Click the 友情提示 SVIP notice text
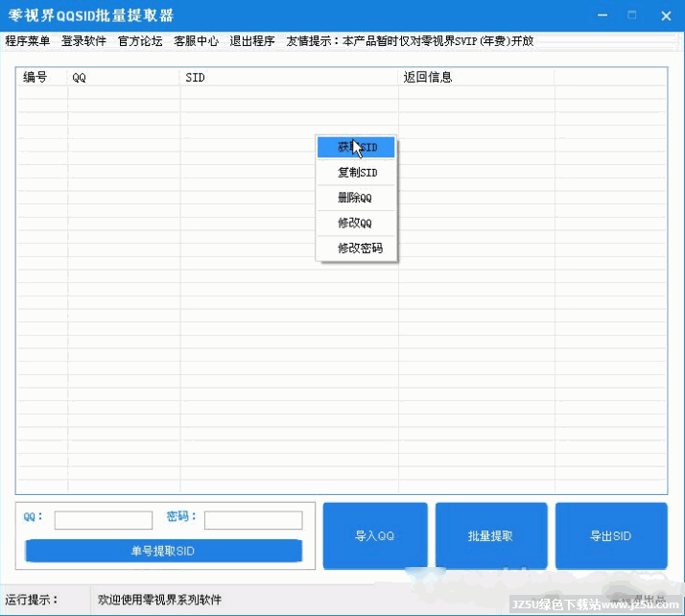This screenshot has width=685, height=616. coord(410,41)
